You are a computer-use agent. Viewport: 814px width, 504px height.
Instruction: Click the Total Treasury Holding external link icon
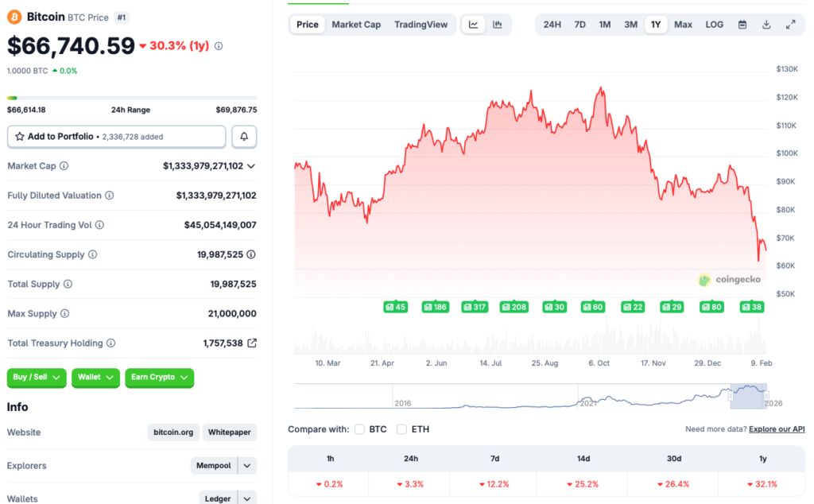click(x=254, y=343)
